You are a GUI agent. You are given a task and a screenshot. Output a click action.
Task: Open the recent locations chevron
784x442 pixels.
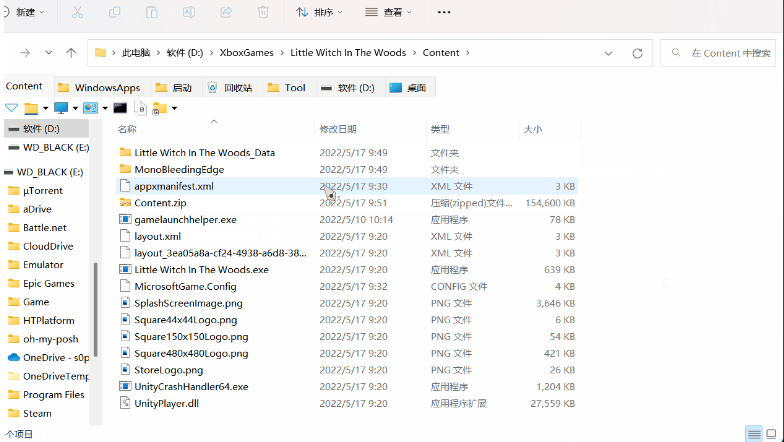point(48,52)
